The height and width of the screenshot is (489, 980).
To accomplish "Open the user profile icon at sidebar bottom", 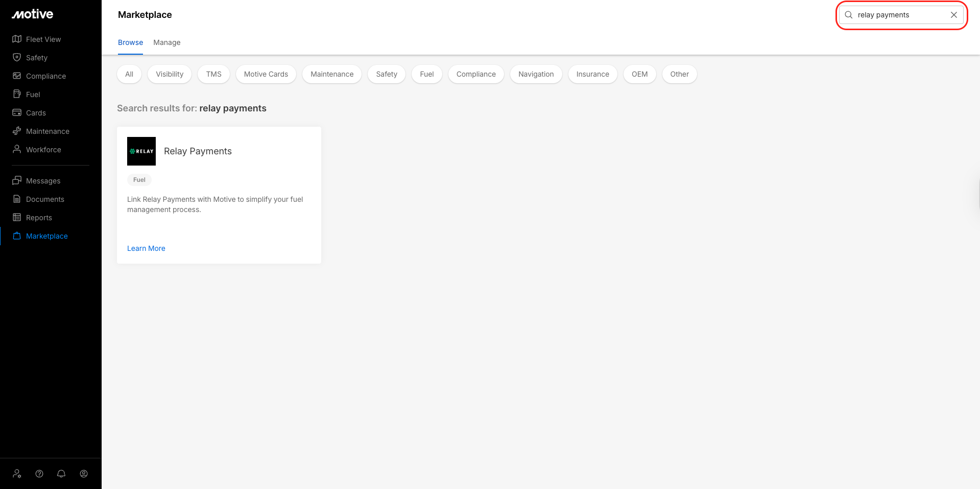I will 84,474.
